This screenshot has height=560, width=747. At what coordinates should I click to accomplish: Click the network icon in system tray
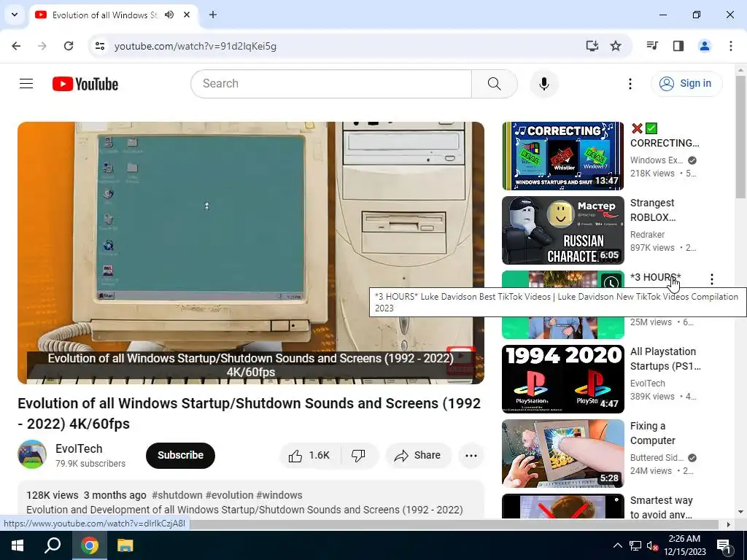coord(635,545)
